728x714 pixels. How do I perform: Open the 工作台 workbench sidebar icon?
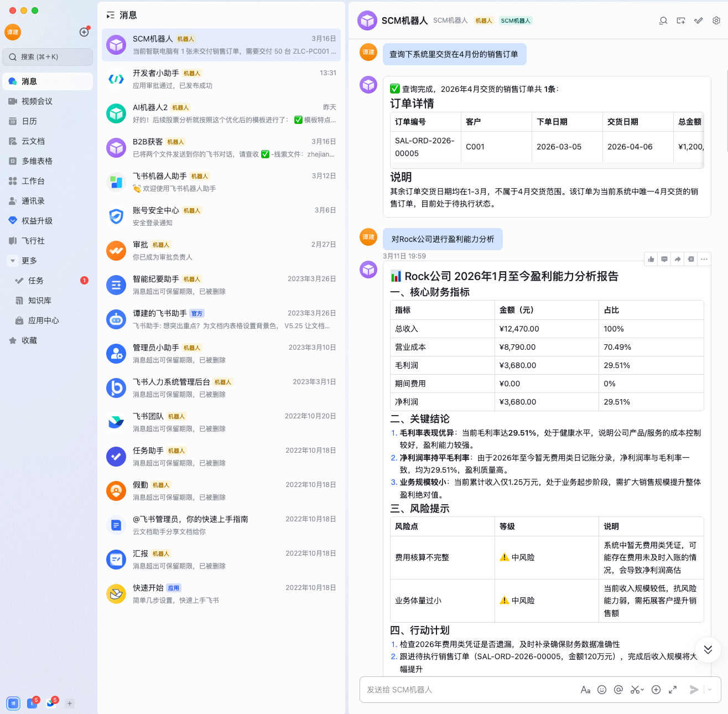click(x=34, y=181)
